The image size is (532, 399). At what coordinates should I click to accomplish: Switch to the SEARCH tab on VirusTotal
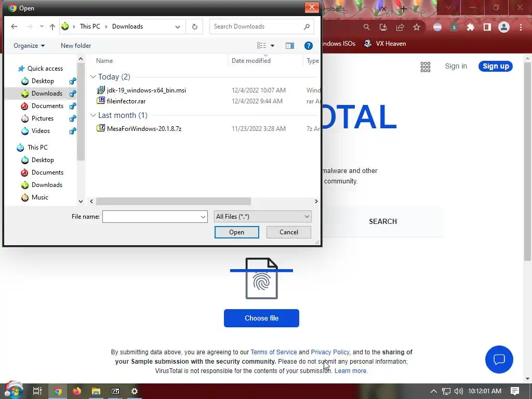coord(383,221)
